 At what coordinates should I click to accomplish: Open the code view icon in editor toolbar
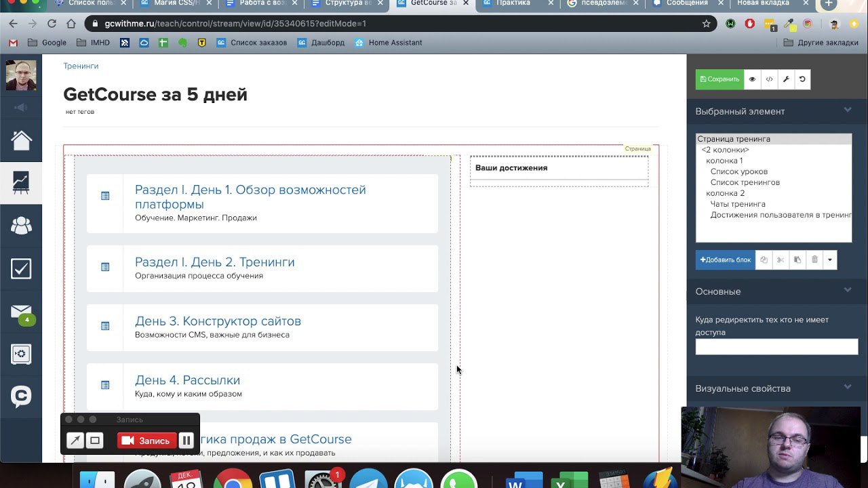click(x=769, y=79)
